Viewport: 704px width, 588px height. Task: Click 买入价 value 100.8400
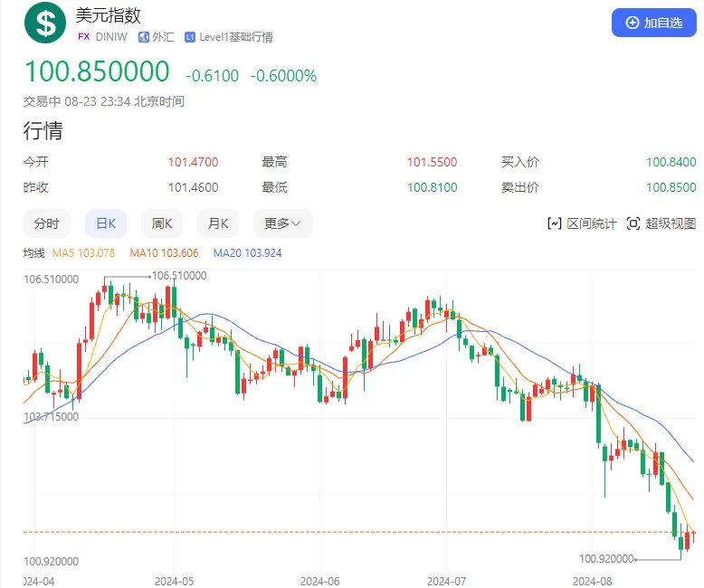pos(671,162)
